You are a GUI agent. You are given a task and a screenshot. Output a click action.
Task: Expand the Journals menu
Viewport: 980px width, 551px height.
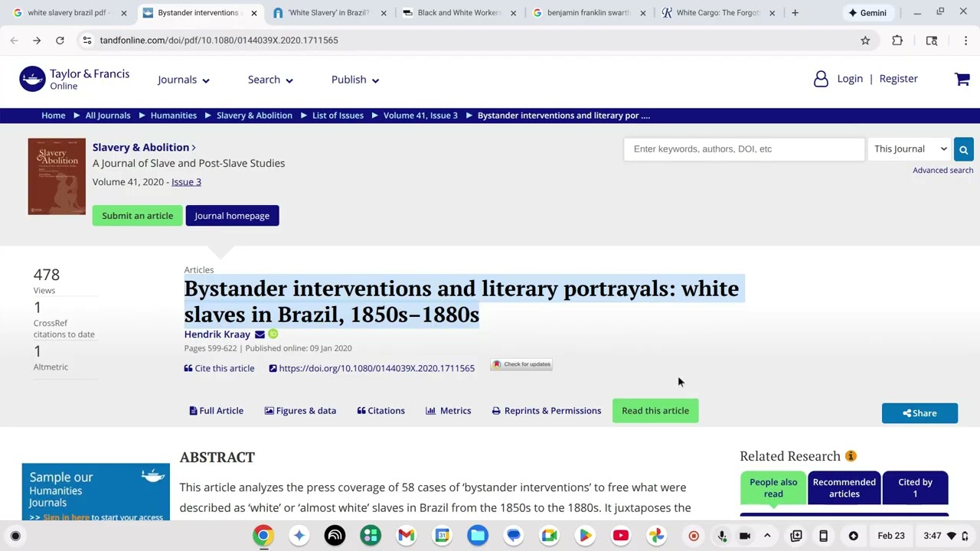point(184,80)
